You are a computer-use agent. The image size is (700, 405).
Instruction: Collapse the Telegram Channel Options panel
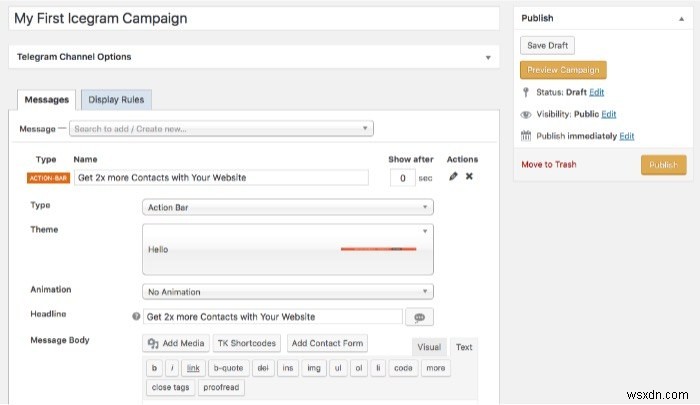pyautogui.click(x=488, y=57)
